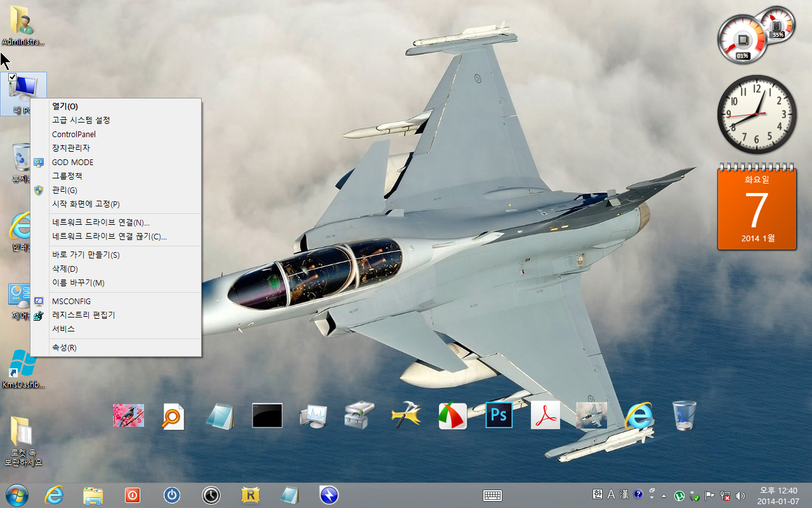The width and height of the screenshot is (812, 508).
Task: Click the blue lightning taskbar icon
Action: pyautogui.click(x=329, y=495)
